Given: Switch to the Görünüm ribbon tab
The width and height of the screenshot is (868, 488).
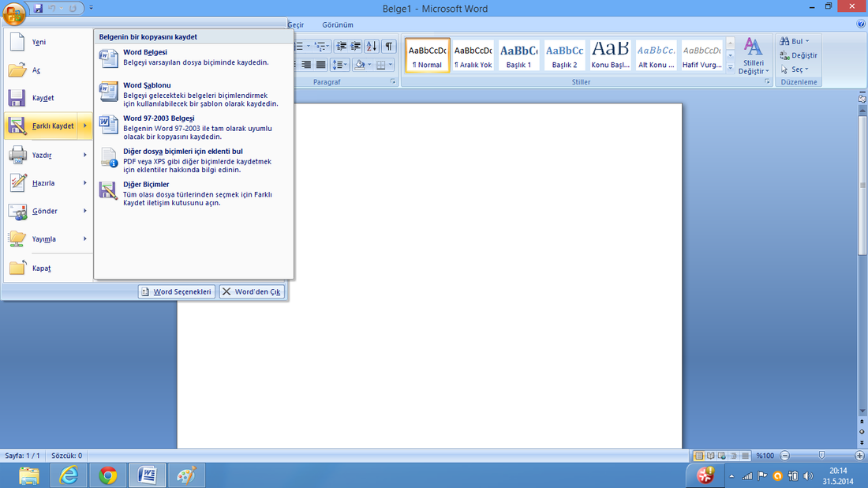Looking at the screenshot, I should pos(338,25).
